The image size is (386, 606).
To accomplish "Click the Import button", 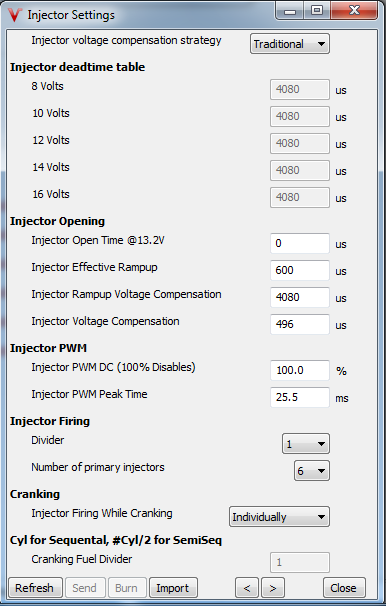I will click(x=173, y=588).
